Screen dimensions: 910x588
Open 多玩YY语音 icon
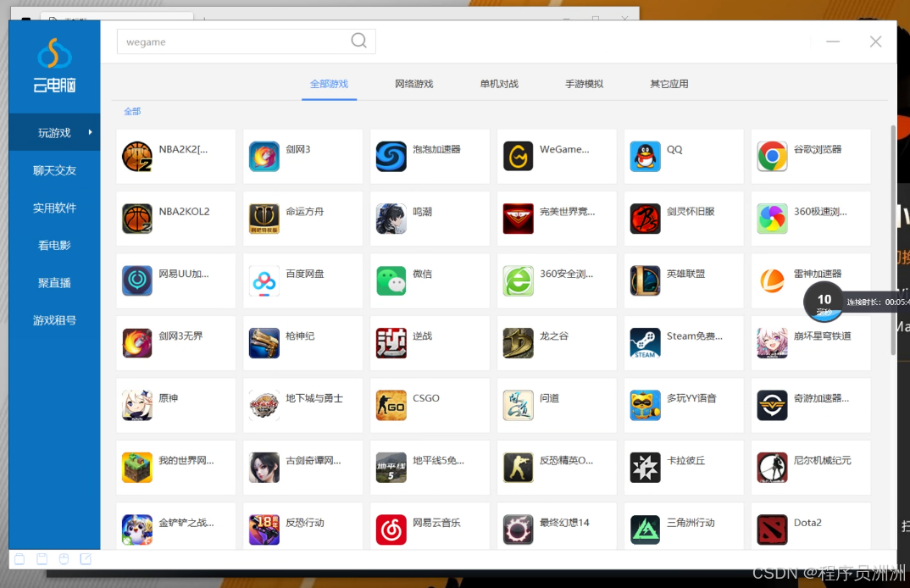pos(646,405)
